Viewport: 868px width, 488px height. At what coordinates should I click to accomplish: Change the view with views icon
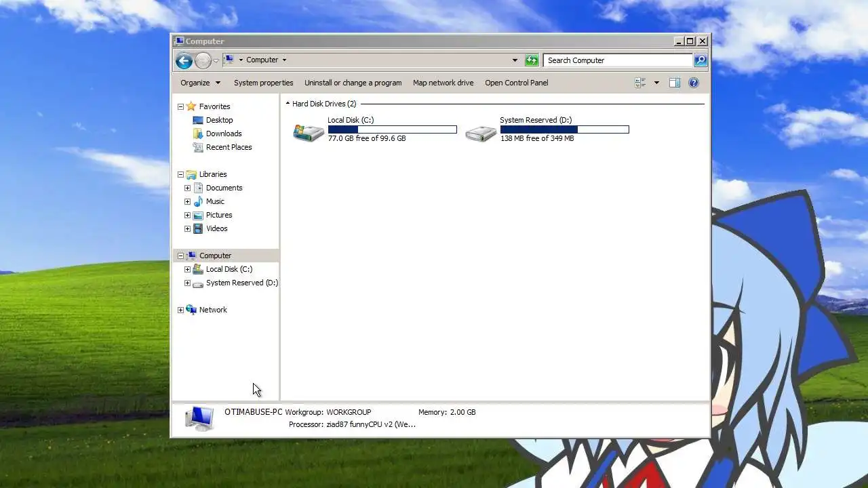(x=640, y=83)
